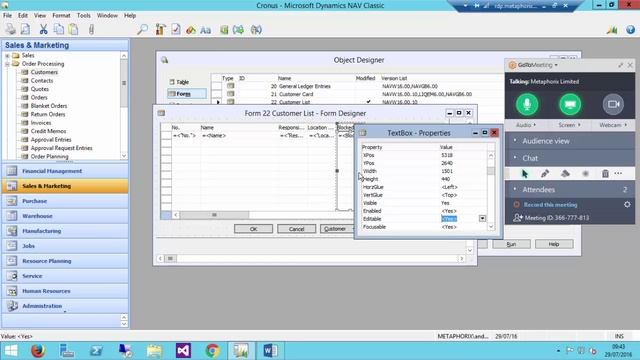Open the Window menu

click(107, 16)
